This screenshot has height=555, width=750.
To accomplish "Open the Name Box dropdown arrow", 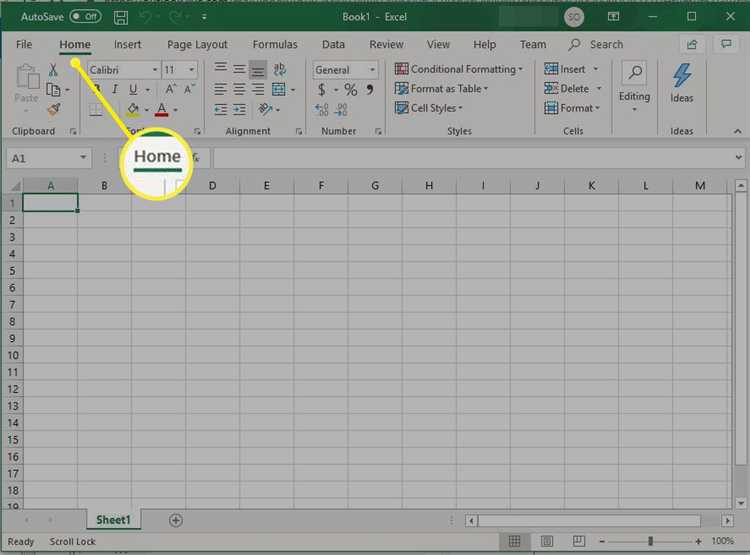I will [83, 157].
